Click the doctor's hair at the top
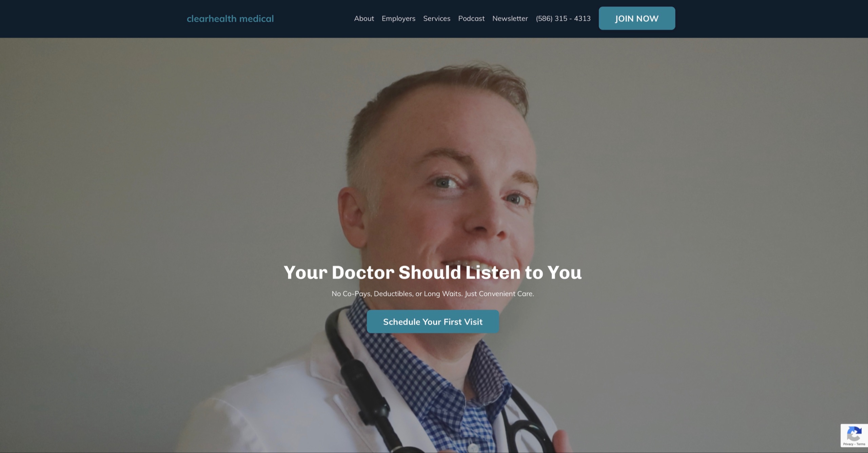 454,85
